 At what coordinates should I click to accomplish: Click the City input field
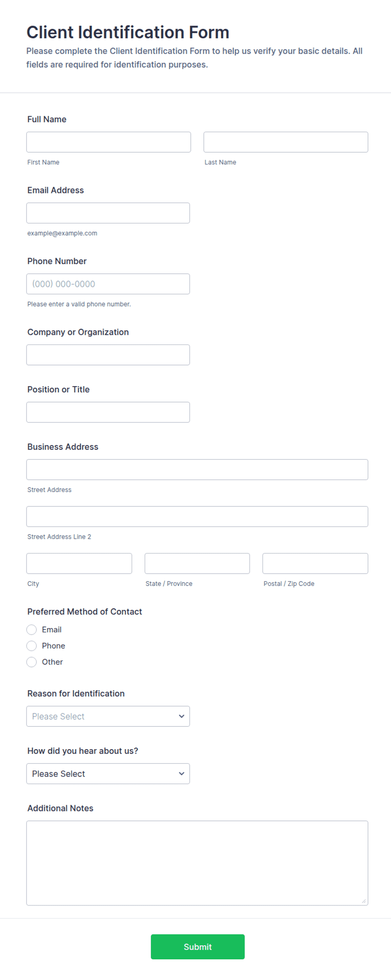pyautogui.click(x=79, y=563)
